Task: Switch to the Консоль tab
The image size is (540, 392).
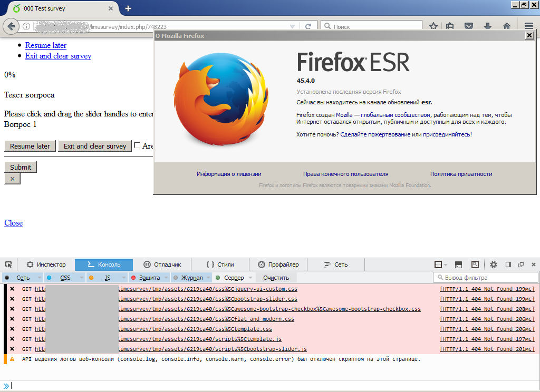Action: (104, 264)
